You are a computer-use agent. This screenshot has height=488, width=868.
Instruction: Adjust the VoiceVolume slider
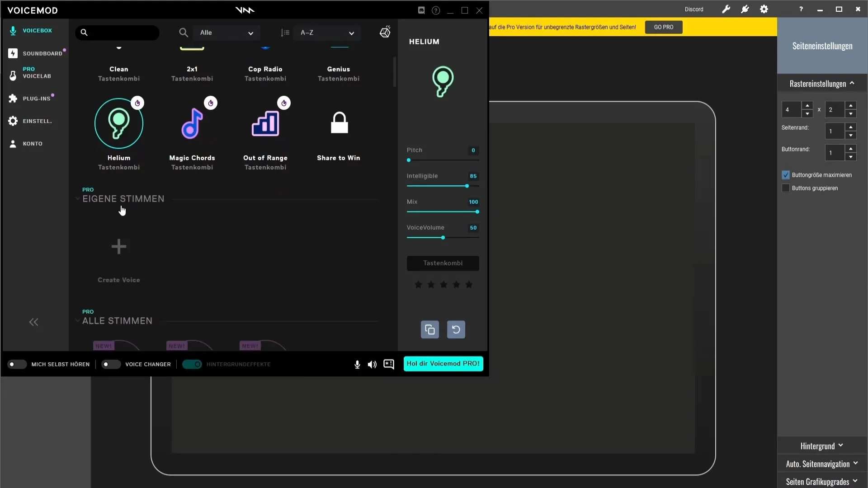(x=443, y=237)
